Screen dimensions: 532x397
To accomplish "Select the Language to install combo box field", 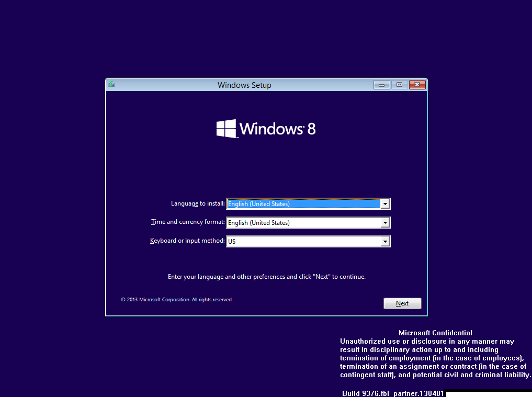I will point(308,204).
